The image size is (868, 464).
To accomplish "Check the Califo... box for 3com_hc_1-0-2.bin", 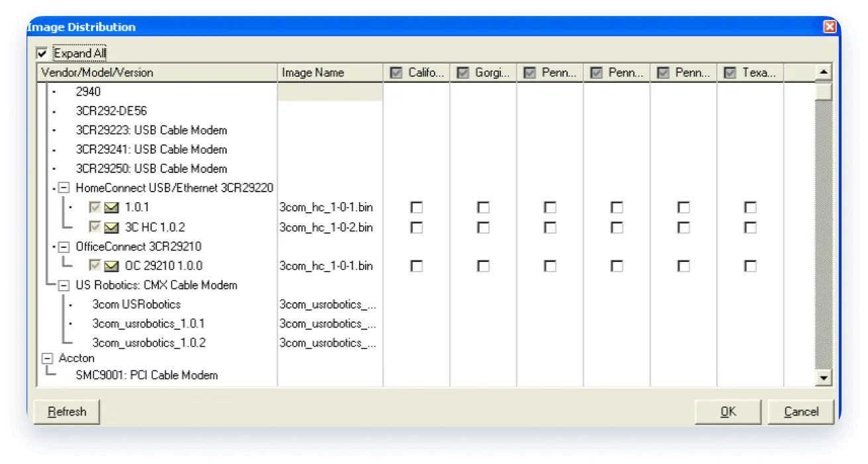I will [416, 227].
